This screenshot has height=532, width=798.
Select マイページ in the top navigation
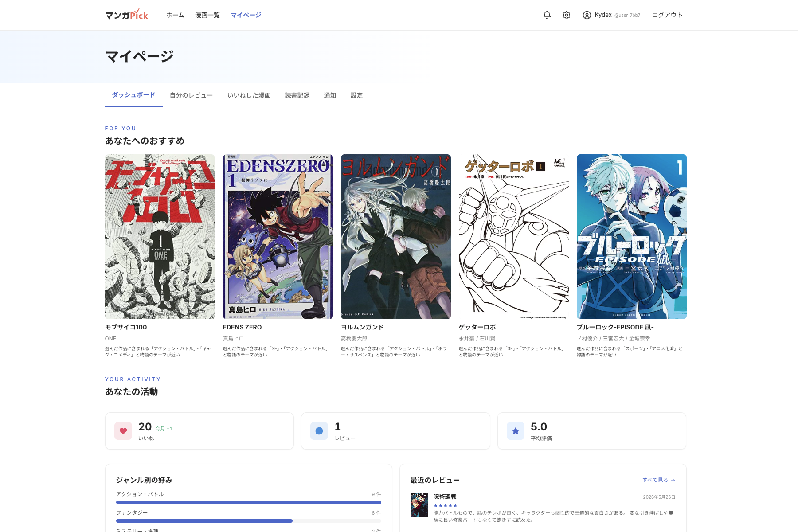pos(246,15)
